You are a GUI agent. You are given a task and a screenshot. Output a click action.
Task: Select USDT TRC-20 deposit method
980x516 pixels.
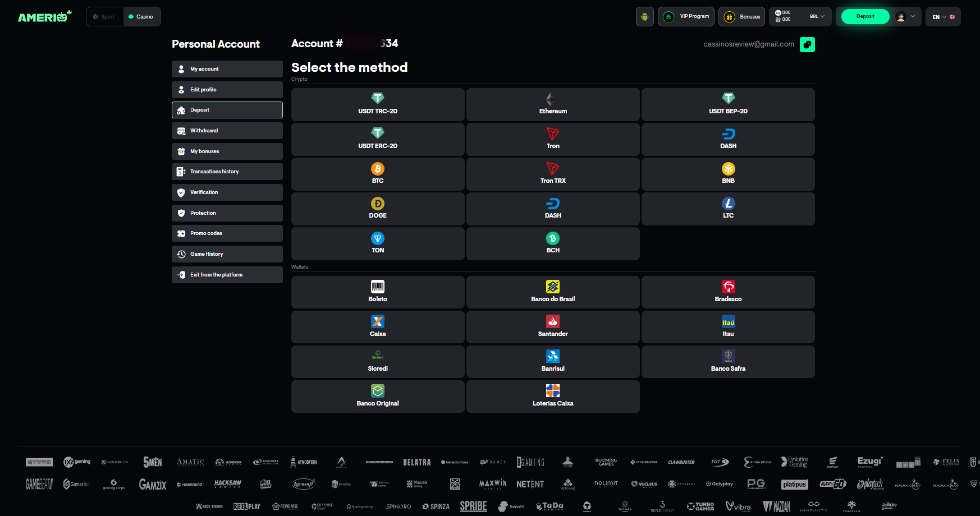tap(378, 104)
